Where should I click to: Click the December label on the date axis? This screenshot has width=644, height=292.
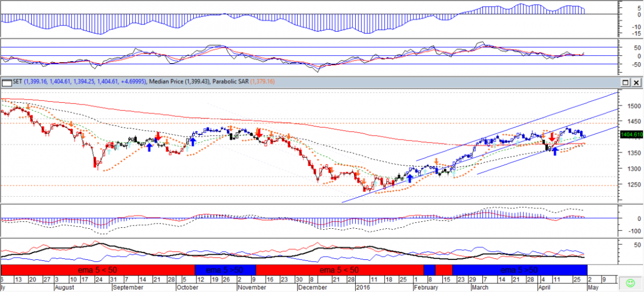(x=312, y=288)
